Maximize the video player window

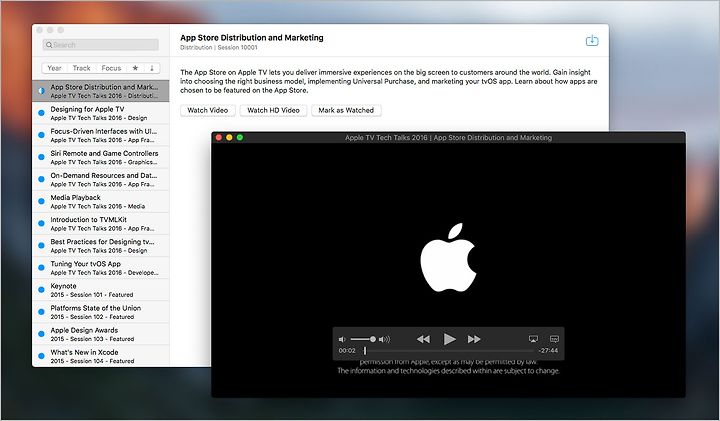(x=240, y=137)
